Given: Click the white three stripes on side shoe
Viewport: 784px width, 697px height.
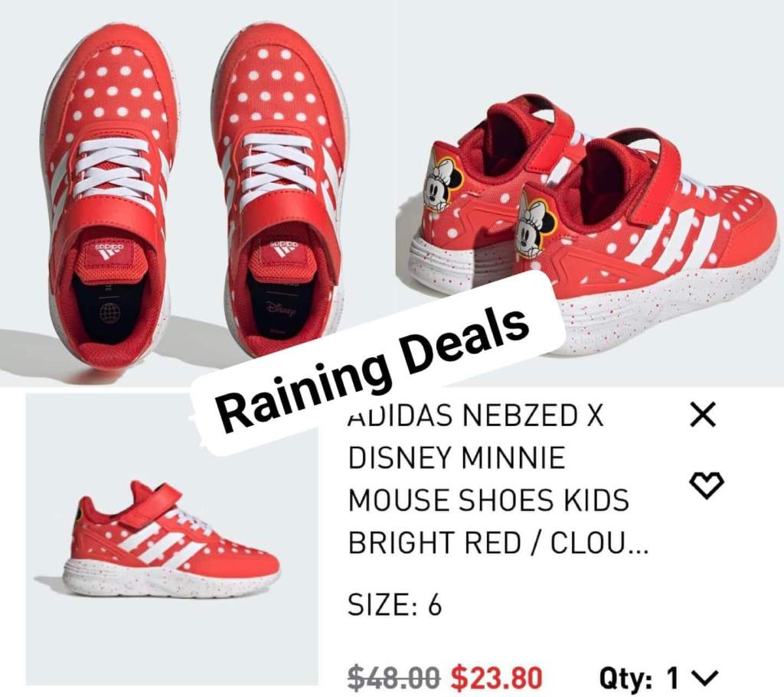Looking at the screenshot, I should [x=161, y=546].
